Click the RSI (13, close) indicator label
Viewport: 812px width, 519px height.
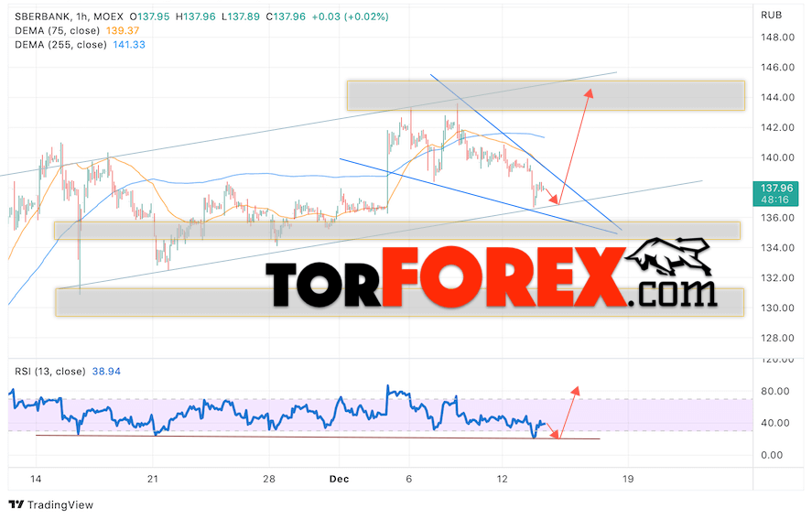pyautogui.click(x=49, y=372)
